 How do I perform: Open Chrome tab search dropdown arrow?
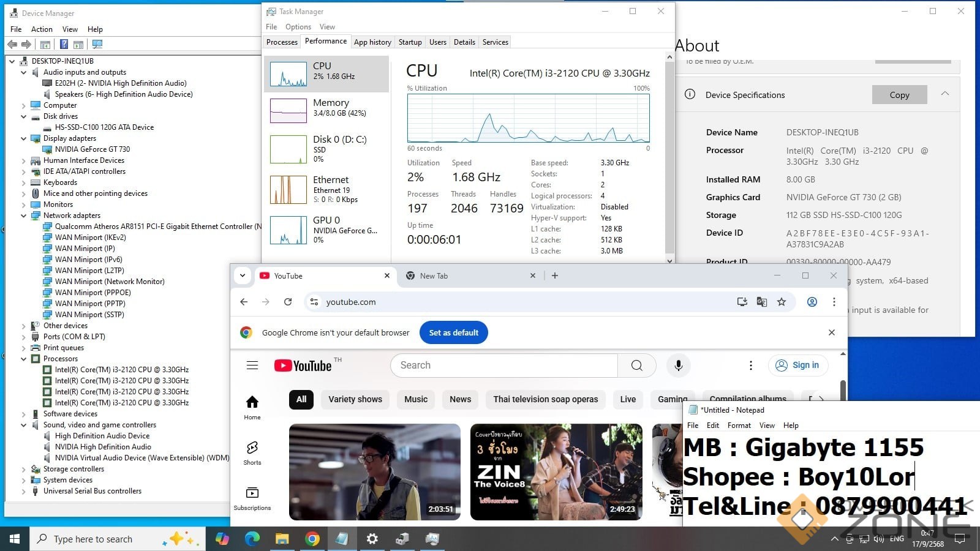click(243, 275)
